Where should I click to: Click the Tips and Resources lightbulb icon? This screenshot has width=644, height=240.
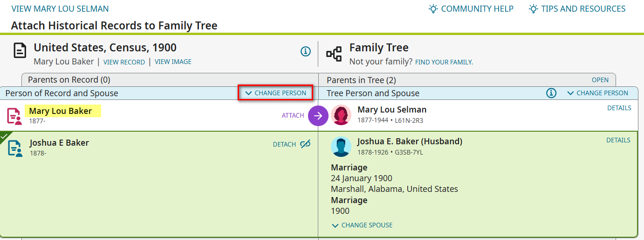tap(534, 9)
